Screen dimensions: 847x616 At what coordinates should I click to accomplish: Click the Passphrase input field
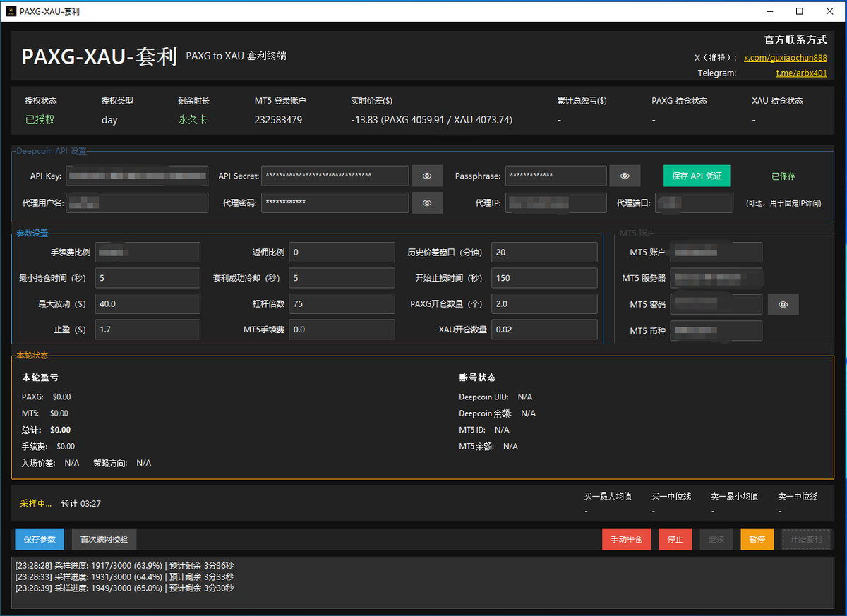click(x=555, y=176)
